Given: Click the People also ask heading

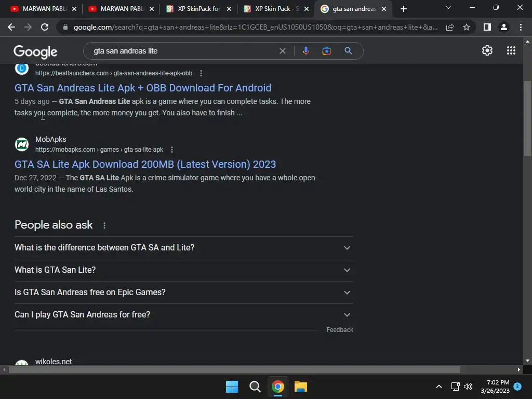Looking at the screenshot, I should (54, 225).
